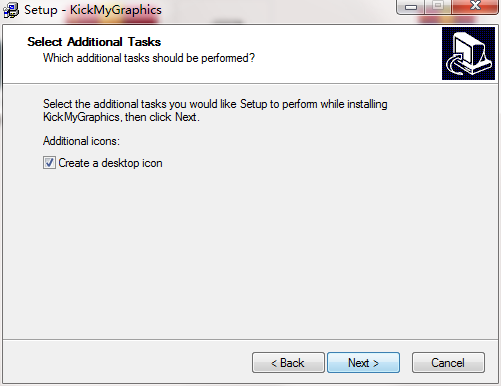The height and width of the screenshot is (386, 501).
Task: Click blank white header area beside the subtitle
Action: click(347, 57)
